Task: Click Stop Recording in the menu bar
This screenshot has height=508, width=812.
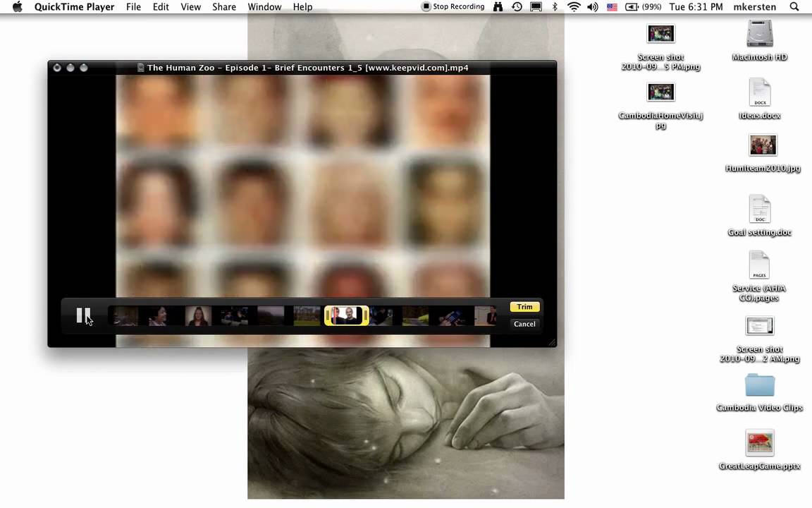Action: point(453,7)
